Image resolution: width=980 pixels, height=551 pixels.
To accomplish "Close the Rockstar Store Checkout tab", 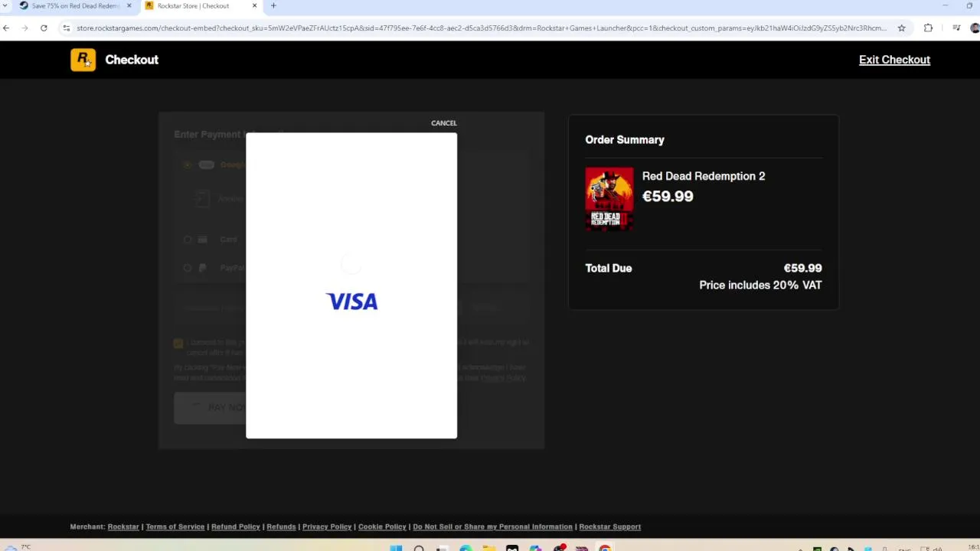I will (254, 6).
